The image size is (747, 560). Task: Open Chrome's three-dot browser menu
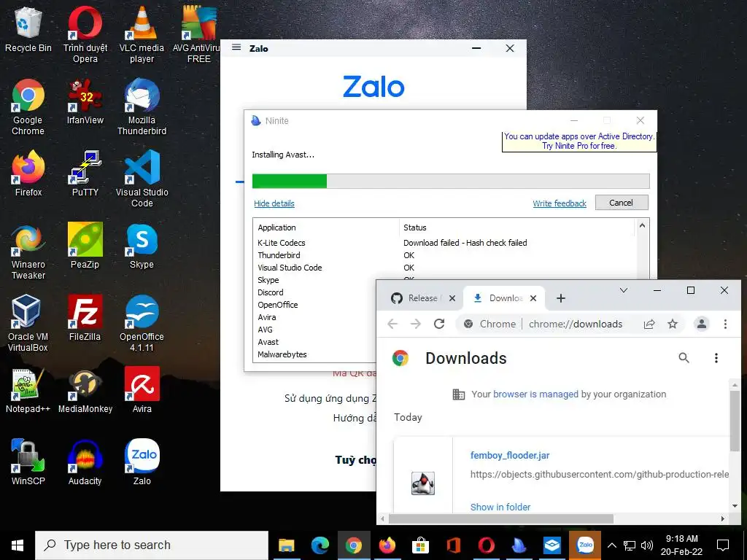[726, 324]
